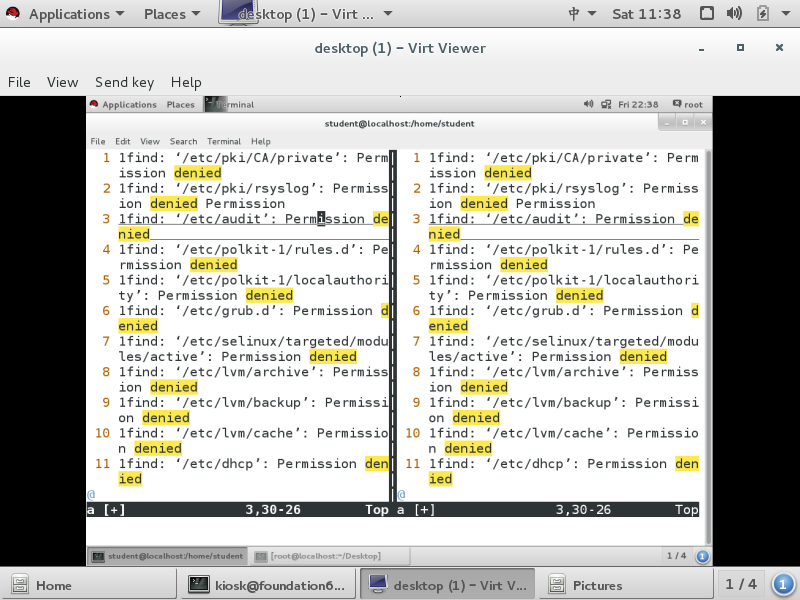Click the host volume speaker icon

(x=734, y=13)
